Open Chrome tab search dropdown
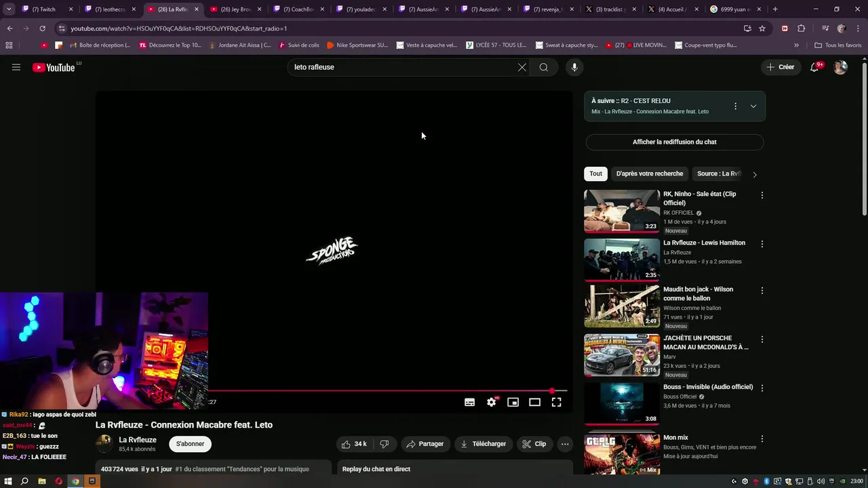Image resolution: width=868 pixels, height=488 pixels. point(9,9)
